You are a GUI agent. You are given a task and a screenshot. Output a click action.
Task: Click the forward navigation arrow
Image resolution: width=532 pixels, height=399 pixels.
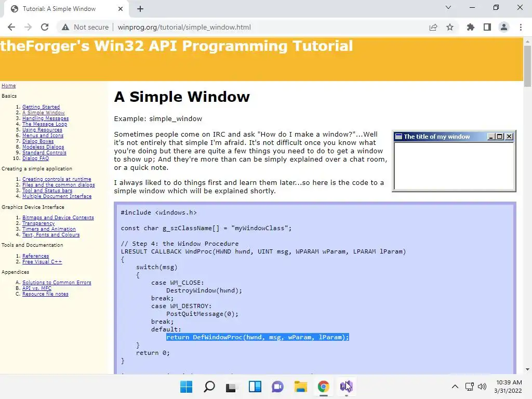click(28, 27)
